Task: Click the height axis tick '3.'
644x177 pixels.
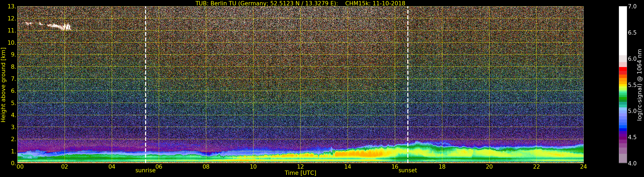Action: pos(13,127)
